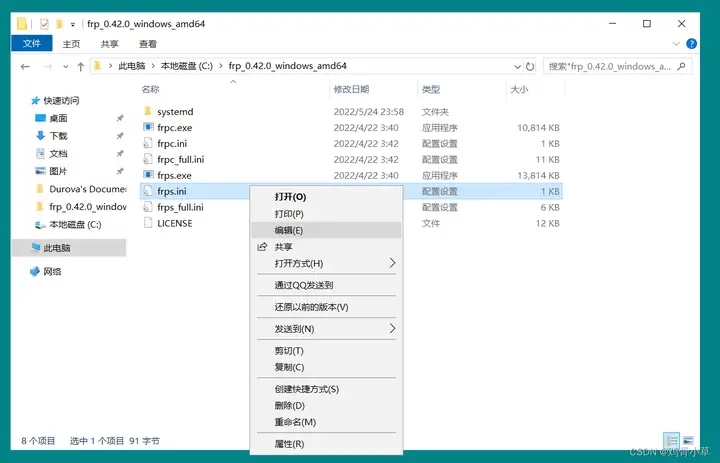Image resolution: width=720 pixels, height=463 pixels.
Task: Choose 还原以前的版本(V) in context menu
Action: 326,307
